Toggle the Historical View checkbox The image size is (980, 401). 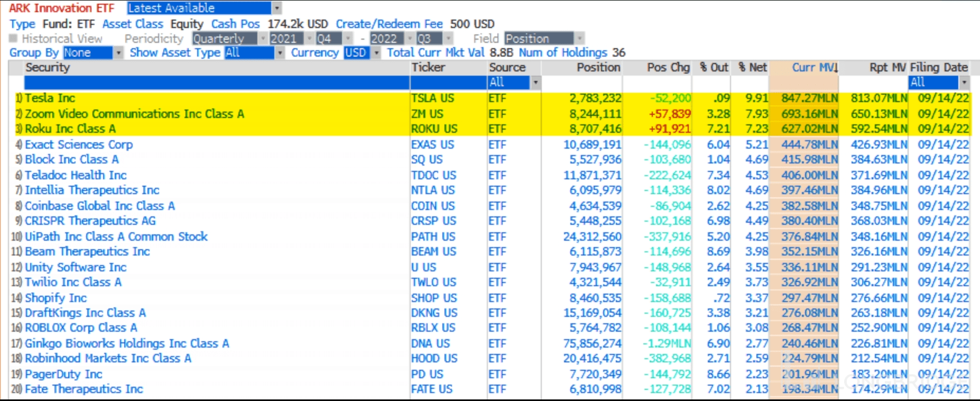point(13,39)
